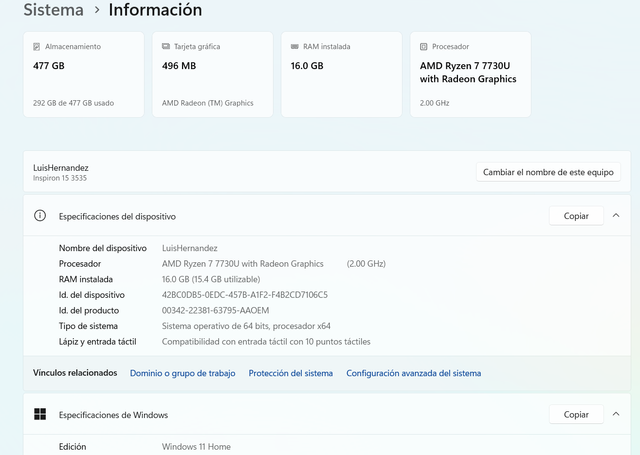Select the Id. del producto value 00342-22381
Viewport: 640px width, 455px height.
[x=215, y=311]
